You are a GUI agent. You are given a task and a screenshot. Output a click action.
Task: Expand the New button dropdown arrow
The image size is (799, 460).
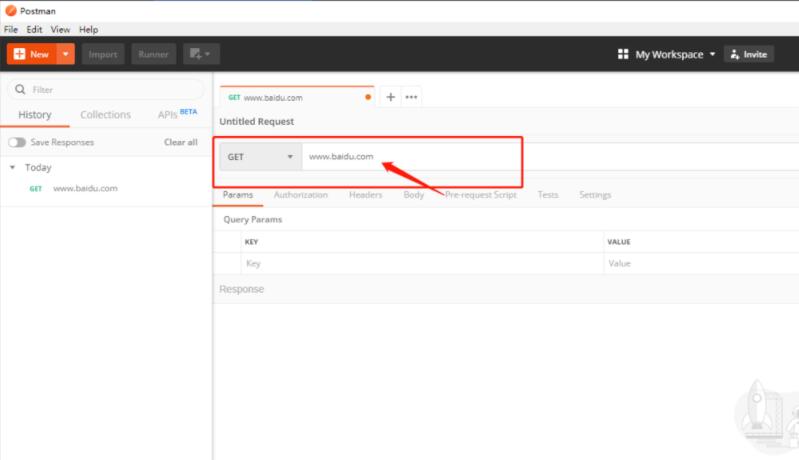[66, 54]
